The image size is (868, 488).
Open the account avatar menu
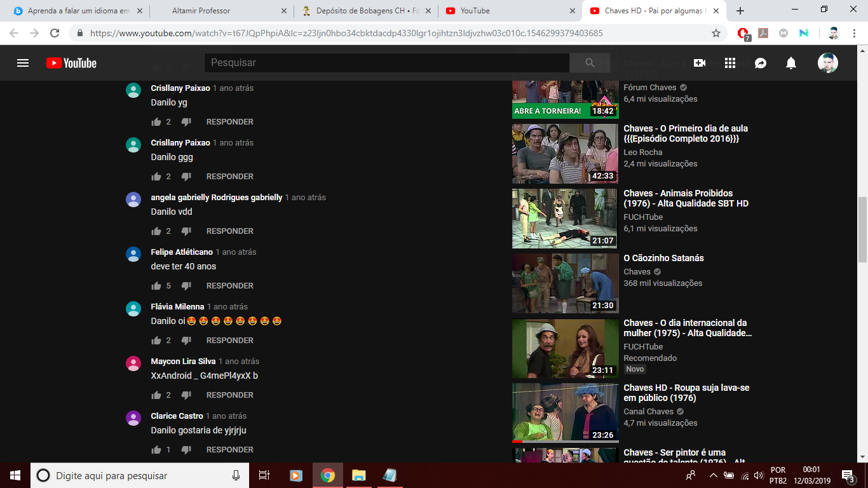pyautogui.click(x=827, y=63)
